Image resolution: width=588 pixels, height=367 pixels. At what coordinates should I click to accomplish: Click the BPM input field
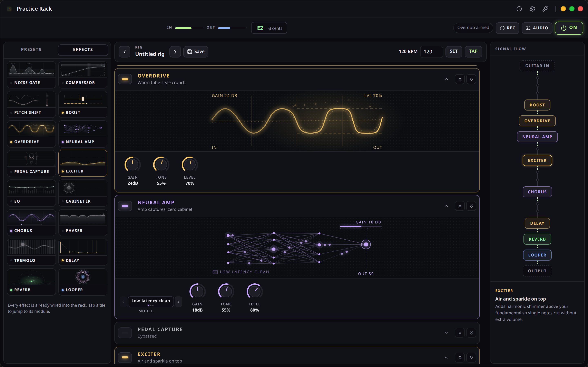pyautogui.click(x=431, y=52)
